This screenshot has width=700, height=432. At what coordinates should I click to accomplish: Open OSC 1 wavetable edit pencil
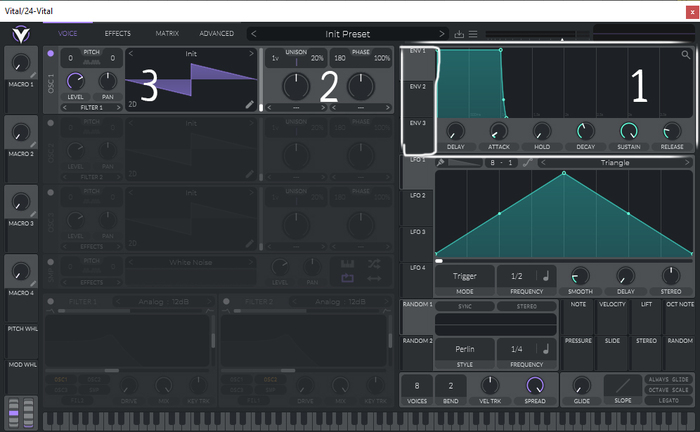click(x=249, y=103)
